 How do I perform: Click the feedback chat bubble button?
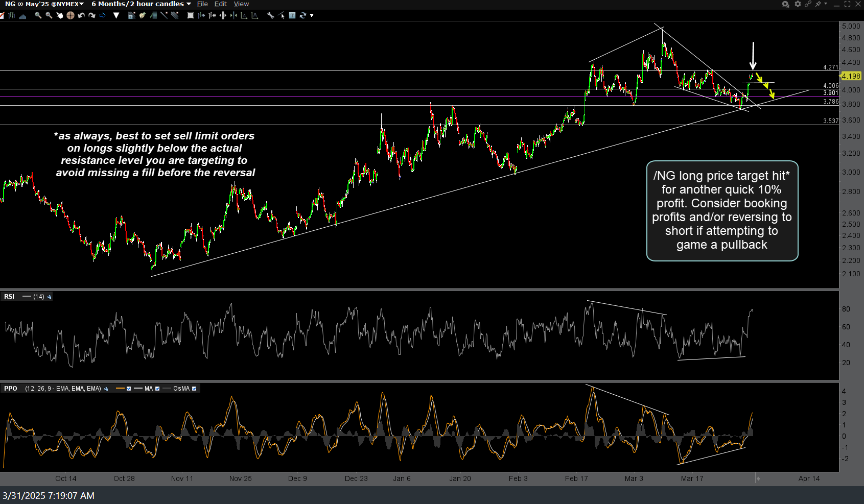pos(785,4)
